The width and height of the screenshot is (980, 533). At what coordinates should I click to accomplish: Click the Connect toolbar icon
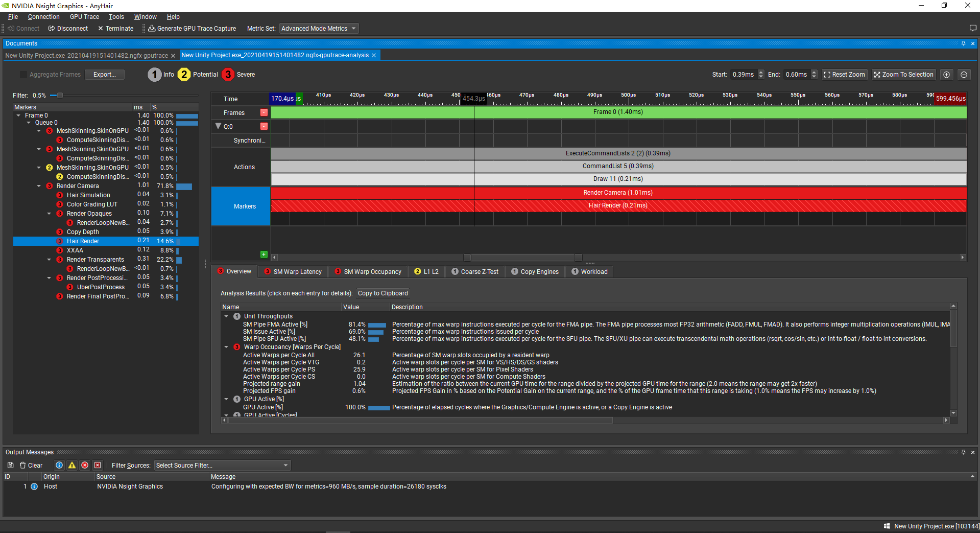(23, 29)
